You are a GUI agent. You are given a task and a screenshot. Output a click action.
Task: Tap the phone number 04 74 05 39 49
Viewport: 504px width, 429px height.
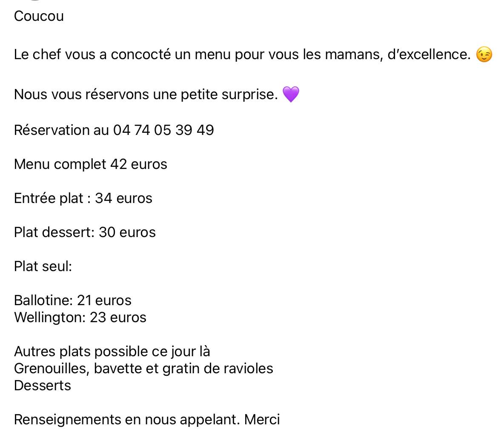click(x=163, y=130)
